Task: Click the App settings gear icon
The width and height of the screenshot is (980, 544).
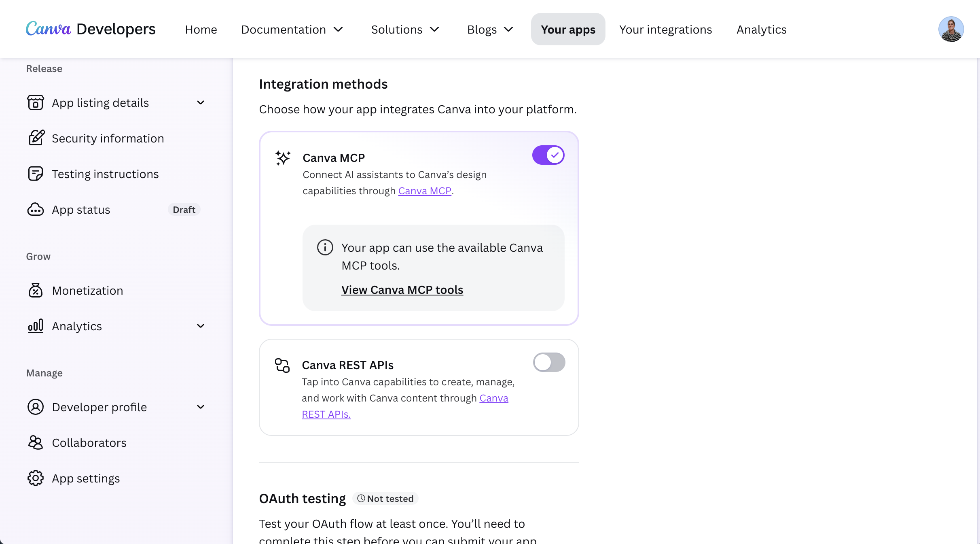Action: click(x=36, y=478)
